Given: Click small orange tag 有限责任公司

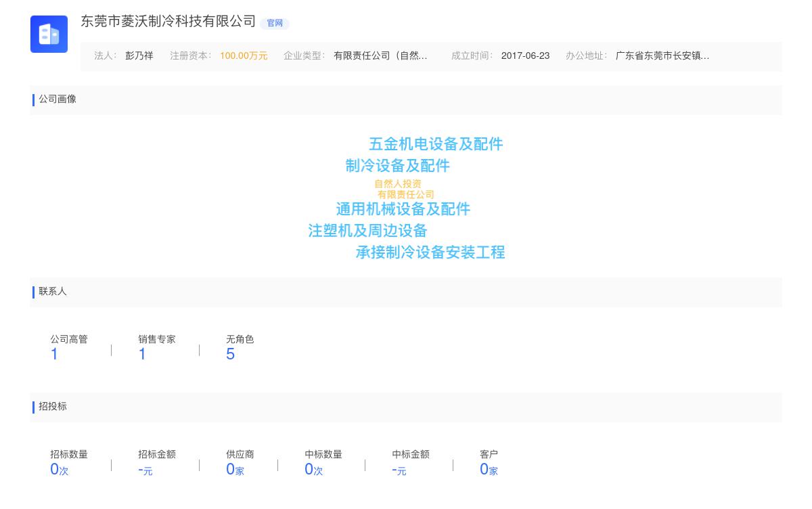Looking at the screenshot, I should click(x=406, y=195).
